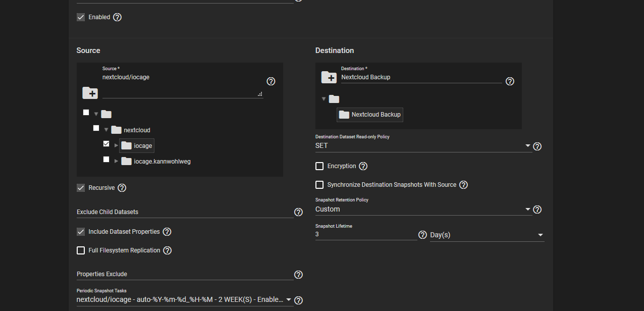Viewport: 644px width, 311px height.
Task: Toggle the Recursive checkbox
Action: click(x=81, y=188)
